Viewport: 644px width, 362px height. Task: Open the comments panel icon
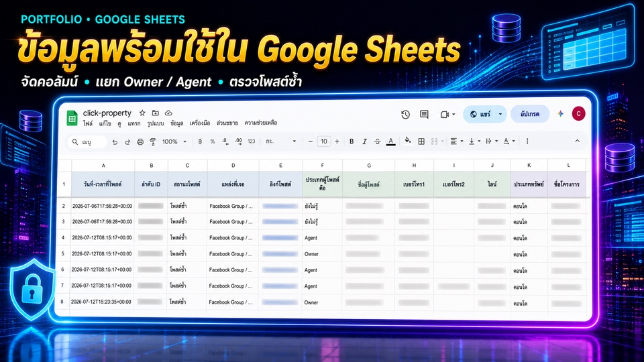click(424, 115)
